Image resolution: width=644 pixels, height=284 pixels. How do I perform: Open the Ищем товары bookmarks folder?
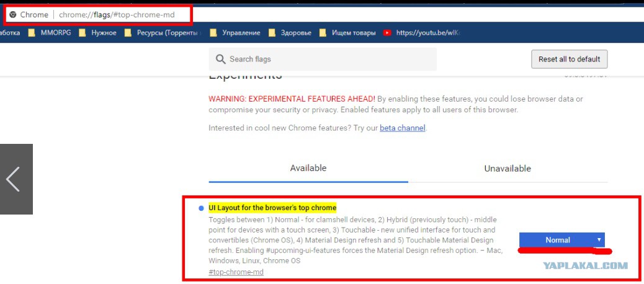[x=347, y=33]
